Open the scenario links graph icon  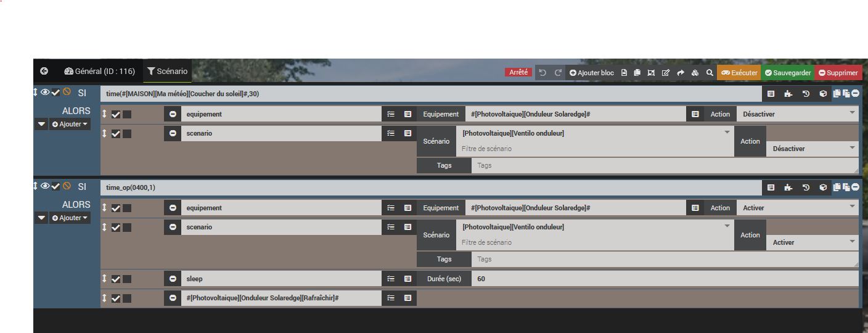click(651, 73)
